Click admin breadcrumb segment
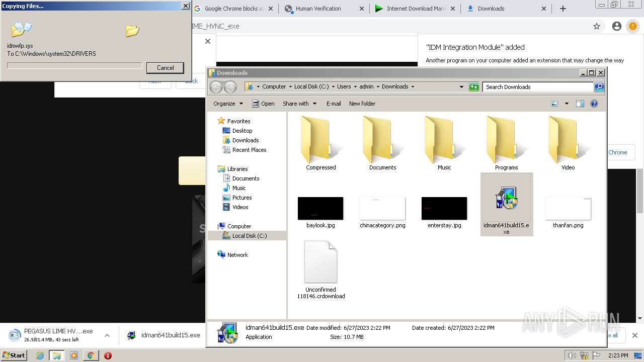 coord(366,86)
